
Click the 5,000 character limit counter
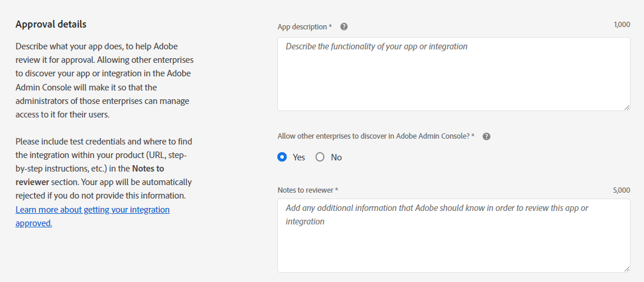click(622, 190)
